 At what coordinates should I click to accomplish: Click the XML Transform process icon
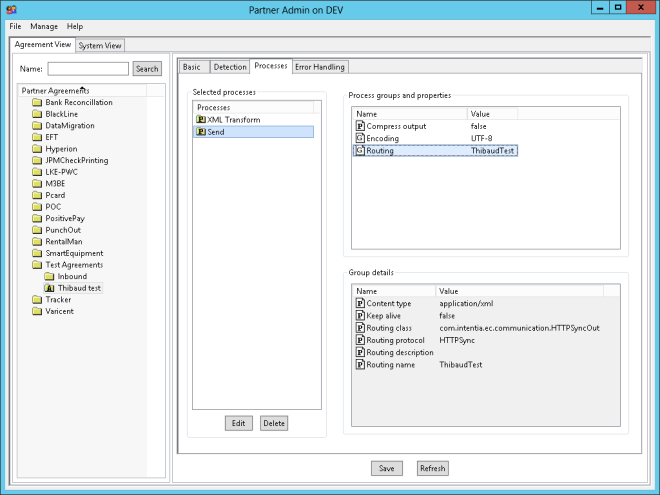[201, 119]
